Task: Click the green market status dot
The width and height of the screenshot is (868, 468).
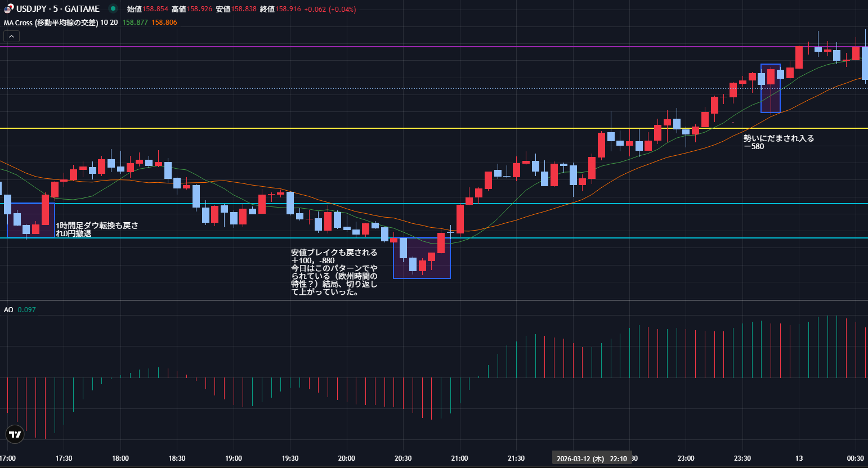Action: tap(113, 8)
